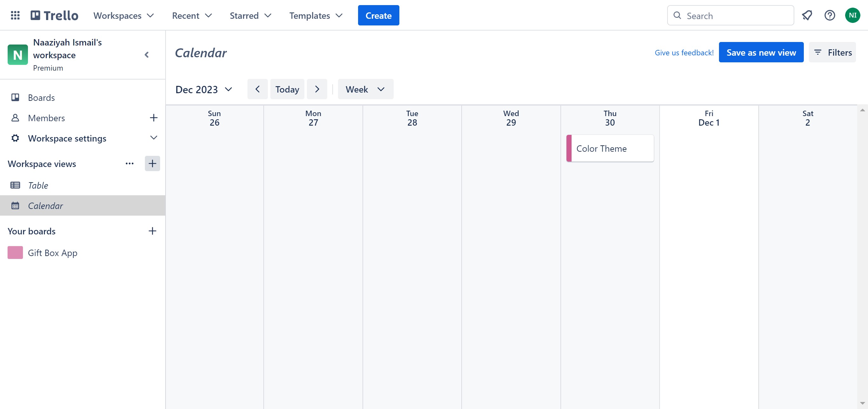Select the Calendar workspace view
The width and height of the screenshot is (868, 409).
[x=83, y=205]
